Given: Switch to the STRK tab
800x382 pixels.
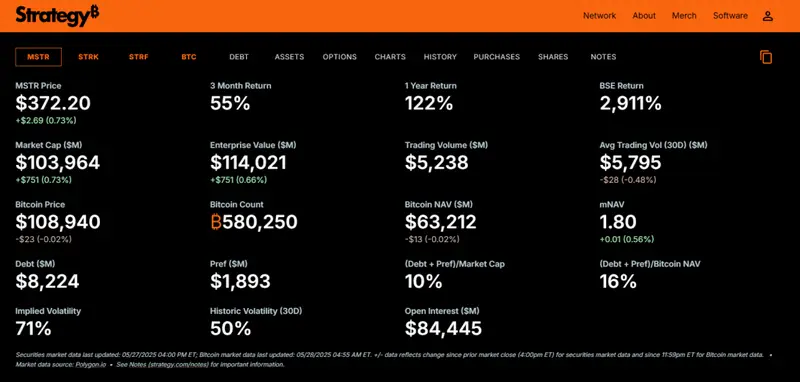Looking at the screenshot, I should click(x=88, y=57).
